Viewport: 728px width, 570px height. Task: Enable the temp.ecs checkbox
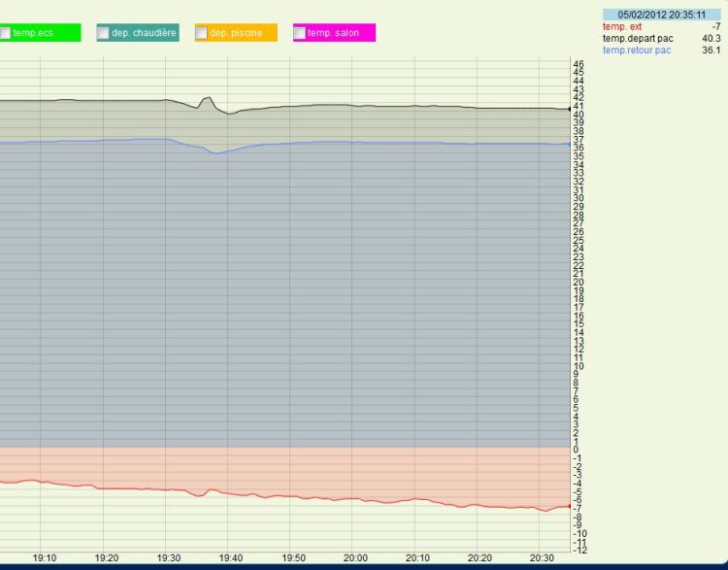pos(5,33)
